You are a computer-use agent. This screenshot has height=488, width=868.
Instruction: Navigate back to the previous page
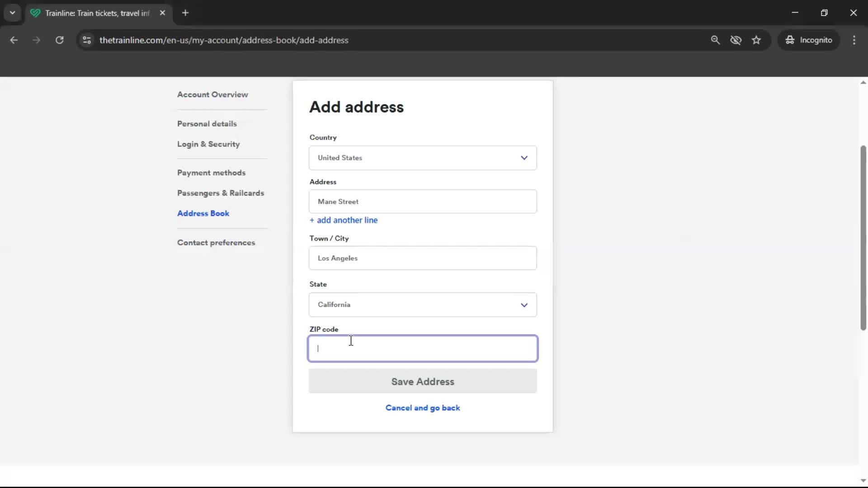click(14, 40)
